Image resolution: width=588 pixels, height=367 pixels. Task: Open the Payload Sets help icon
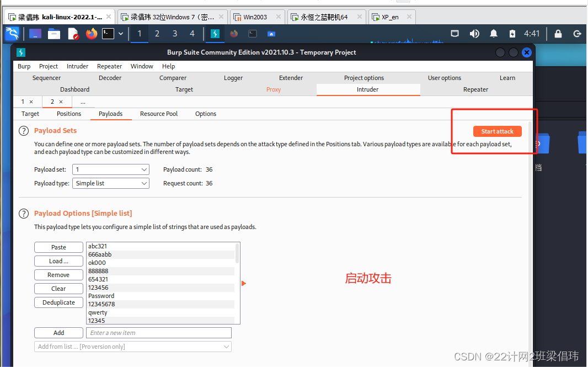point(24,131)
